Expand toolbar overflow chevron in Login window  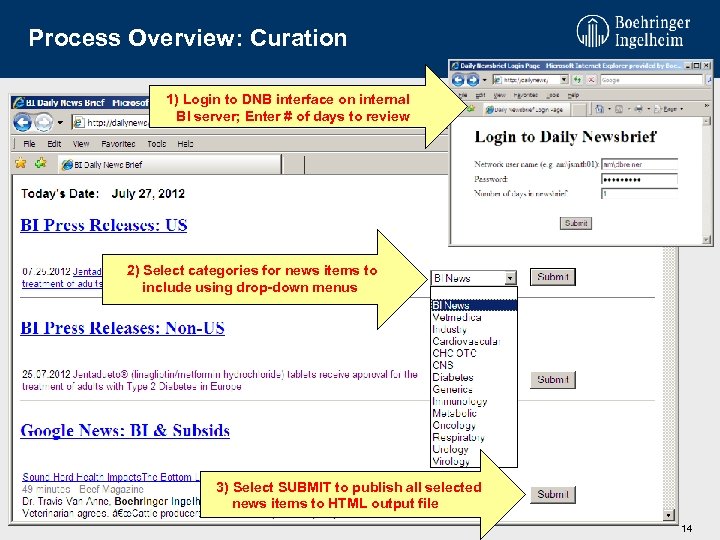706,106
